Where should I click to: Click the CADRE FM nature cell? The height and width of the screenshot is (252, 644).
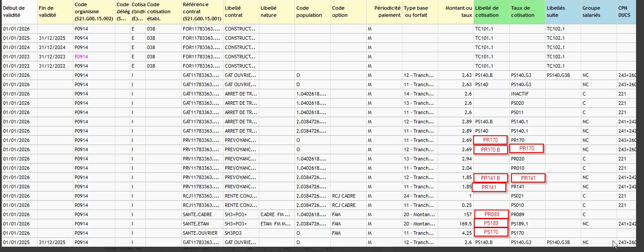[x=277, y=214]
